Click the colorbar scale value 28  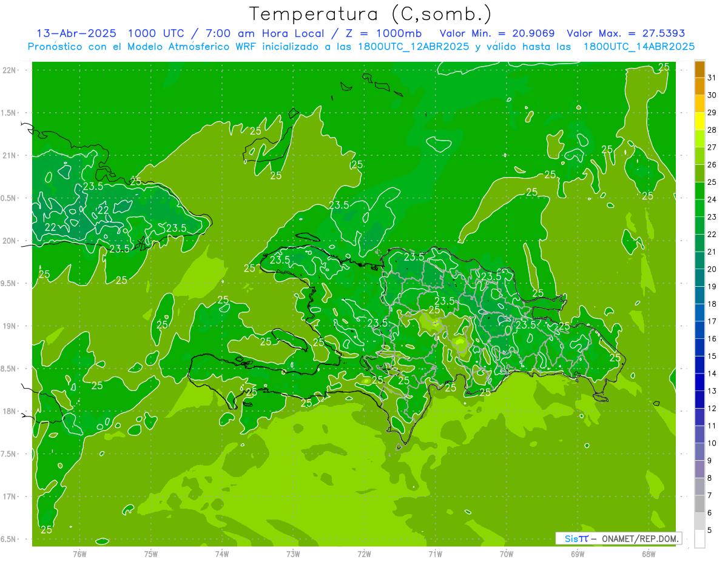point(712,130)
